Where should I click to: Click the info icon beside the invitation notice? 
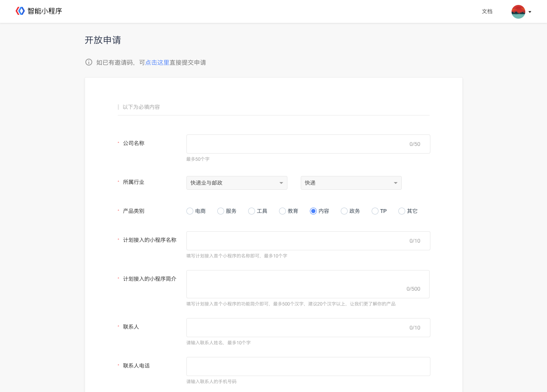(89, 62)
